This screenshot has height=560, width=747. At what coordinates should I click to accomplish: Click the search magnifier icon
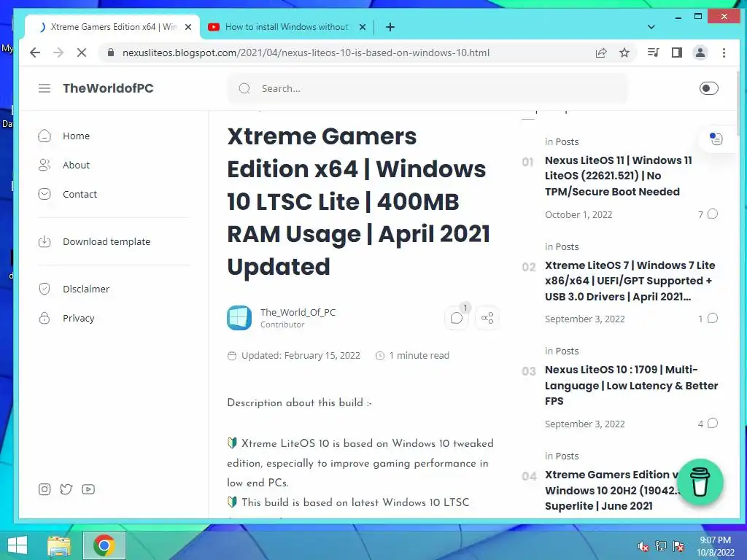coord(244,88)
